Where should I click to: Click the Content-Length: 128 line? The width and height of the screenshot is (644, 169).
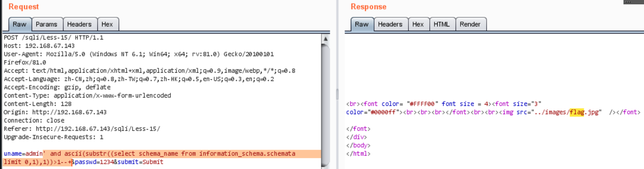38,104
